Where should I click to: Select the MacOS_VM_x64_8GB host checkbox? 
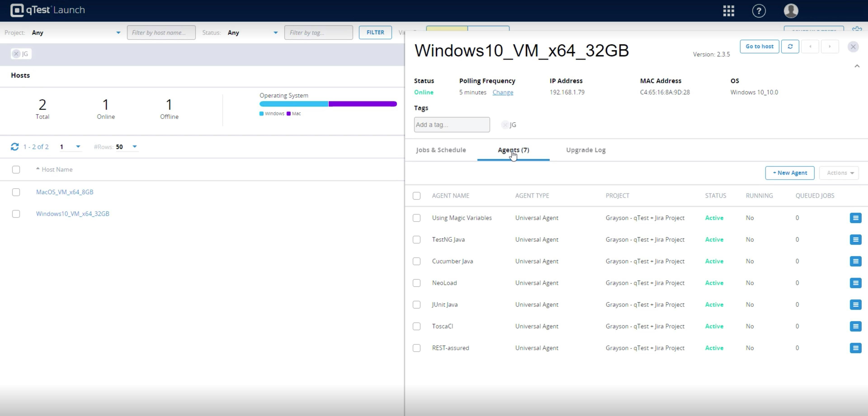pos(16,192)
